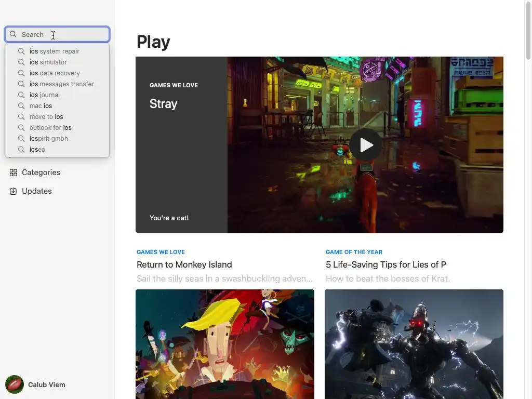532x399 pixels.
Task: Click blue GAMES WE LOVE label above Monkey Island
Action: pyautogui.click(x=161, y=252)
